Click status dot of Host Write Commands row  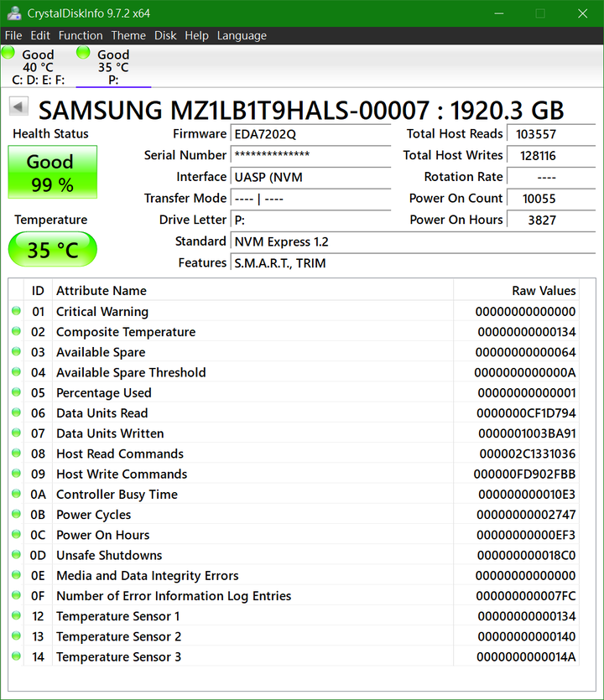pyautogui.click(x=17, y=473)
